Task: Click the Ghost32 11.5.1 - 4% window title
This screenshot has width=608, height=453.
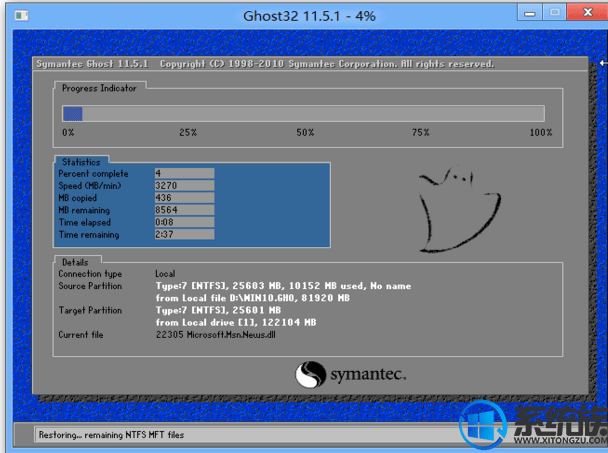Action: click(309, 16)
